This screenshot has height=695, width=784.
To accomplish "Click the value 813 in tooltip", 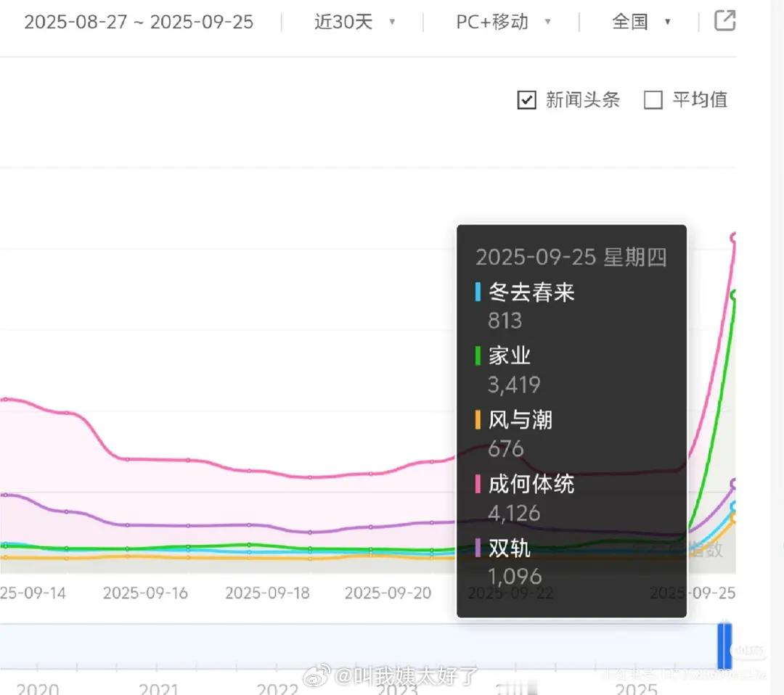I will click(x=505, y=320).
